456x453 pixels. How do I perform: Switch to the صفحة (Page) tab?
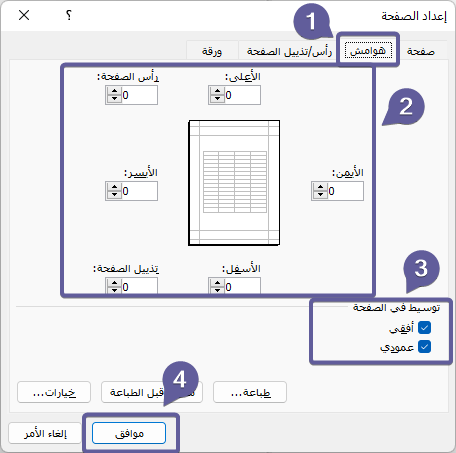(x=421, y=51)
